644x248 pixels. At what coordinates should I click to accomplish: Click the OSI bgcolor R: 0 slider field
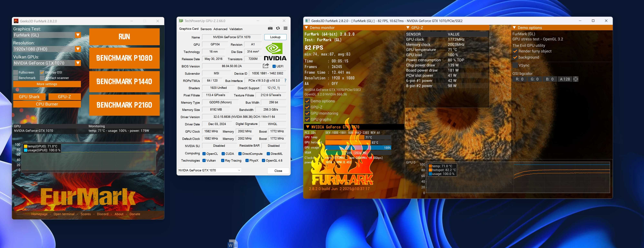coord(519,79)
